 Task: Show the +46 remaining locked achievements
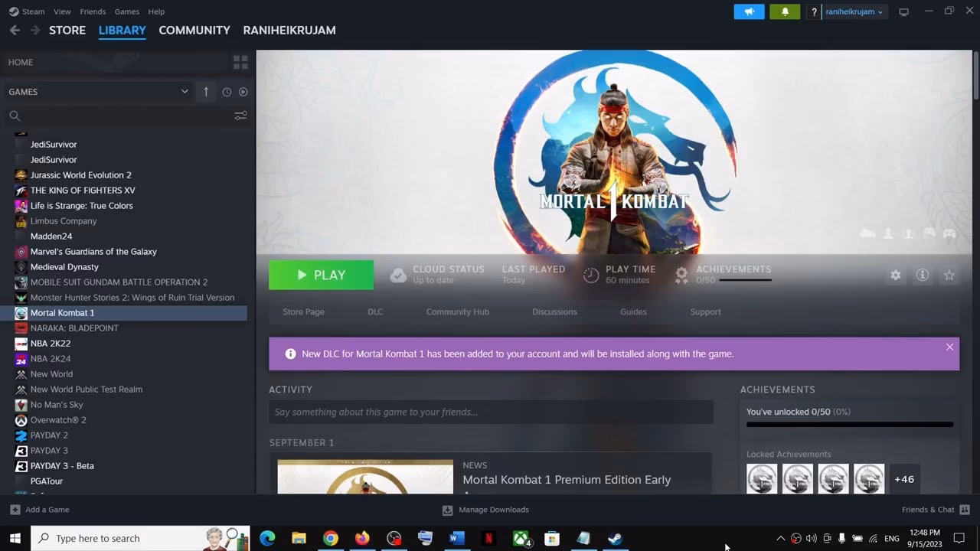(904, 479)
